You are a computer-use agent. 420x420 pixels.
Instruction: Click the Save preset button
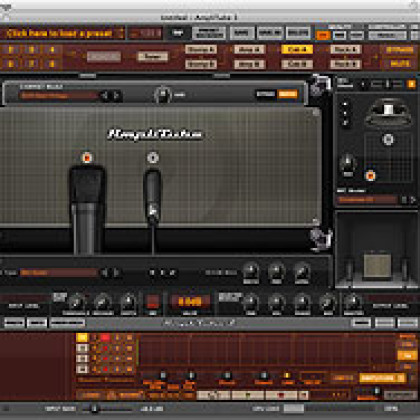click(x=241, y=33)
